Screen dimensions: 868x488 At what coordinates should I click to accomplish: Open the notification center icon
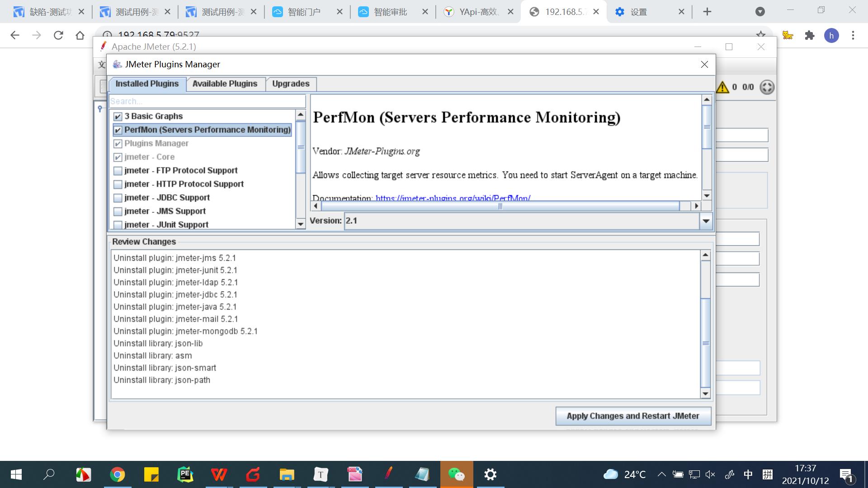click(846, 475)
